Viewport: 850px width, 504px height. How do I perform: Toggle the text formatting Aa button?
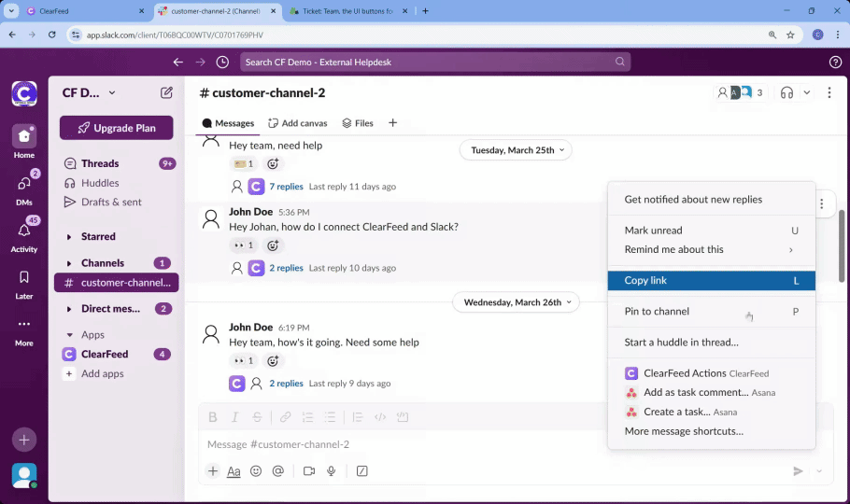[234, 471]
